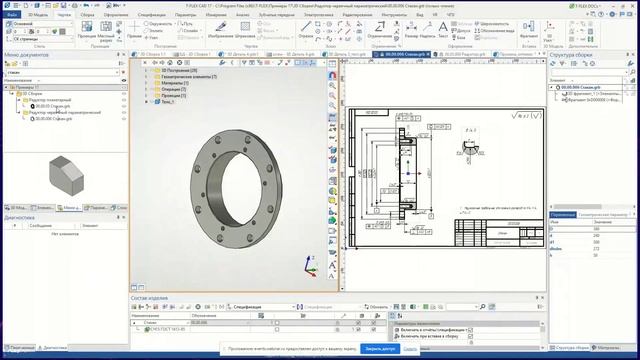Select the Размер dimension tool

pyautogui.click(x=411, y=30)
